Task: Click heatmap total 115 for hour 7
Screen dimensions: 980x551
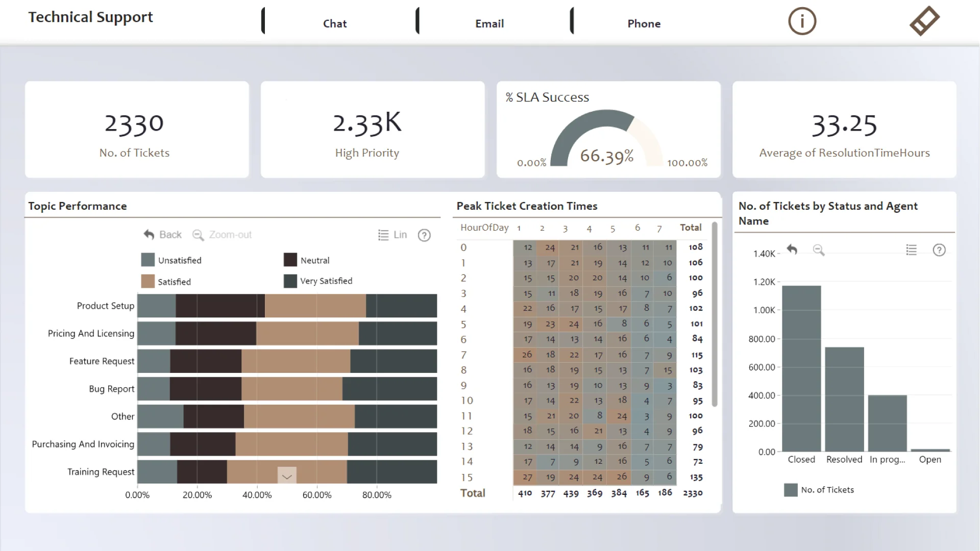Action: [697, 355]
